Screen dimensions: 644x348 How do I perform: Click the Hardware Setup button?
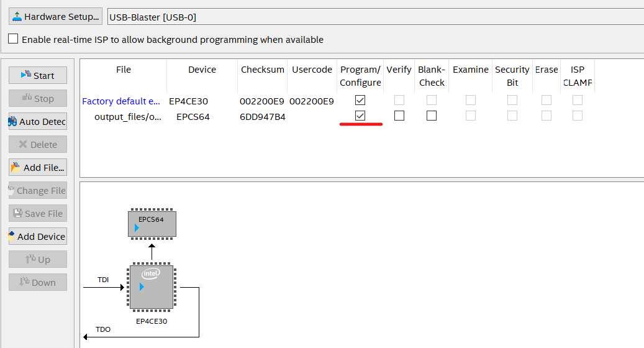click(x=55, y=17)
